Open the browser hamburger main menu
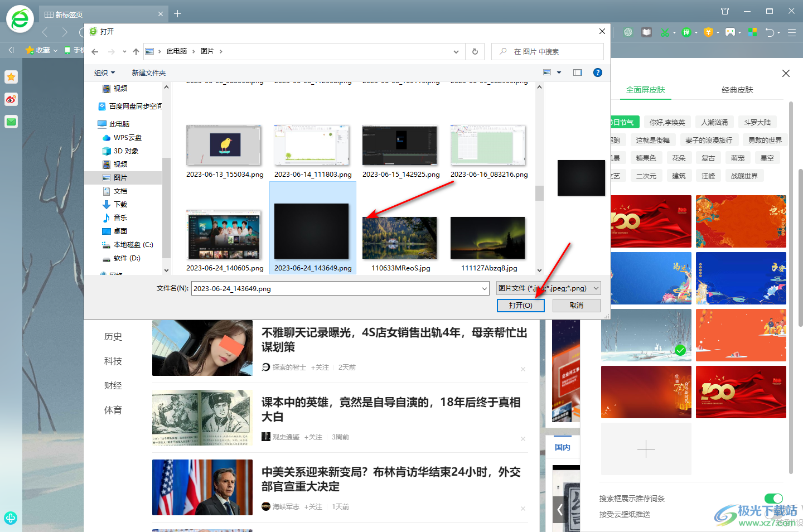The image size is (803, 532). (792, 32)
